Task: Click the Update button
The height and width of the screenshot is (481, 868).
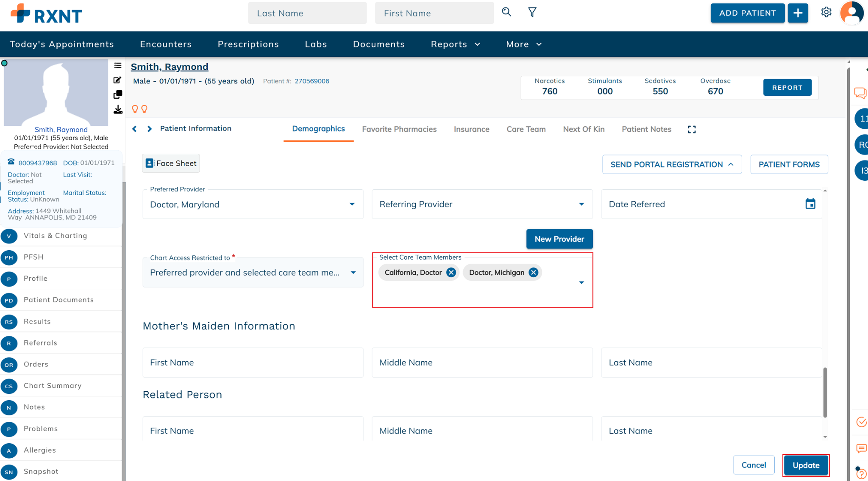Action: [x=806, y=465]
